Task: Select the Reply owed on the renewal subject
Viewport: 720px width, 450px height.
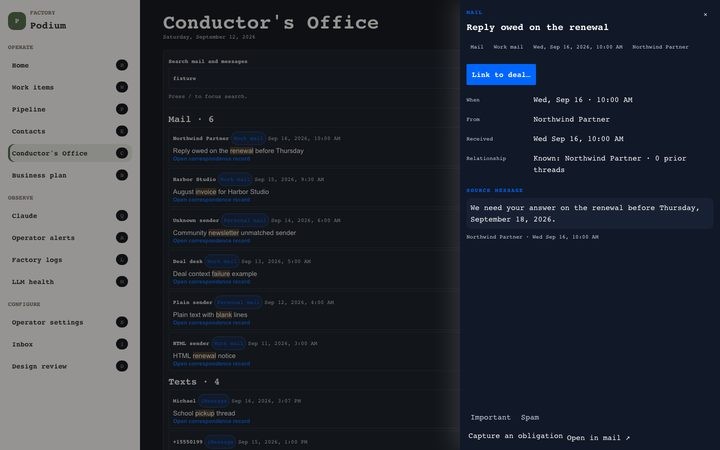Action: click(x=238, y=151)
